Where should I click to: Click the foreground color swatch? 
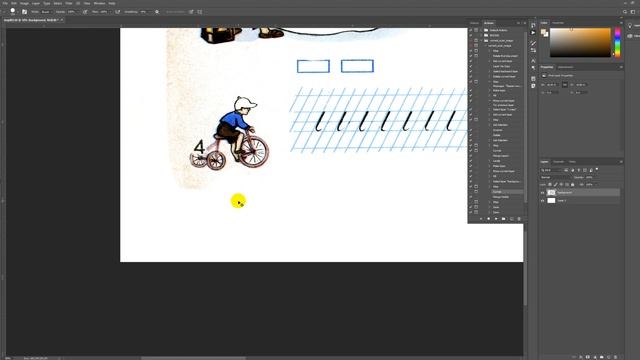tap(543, 32)
